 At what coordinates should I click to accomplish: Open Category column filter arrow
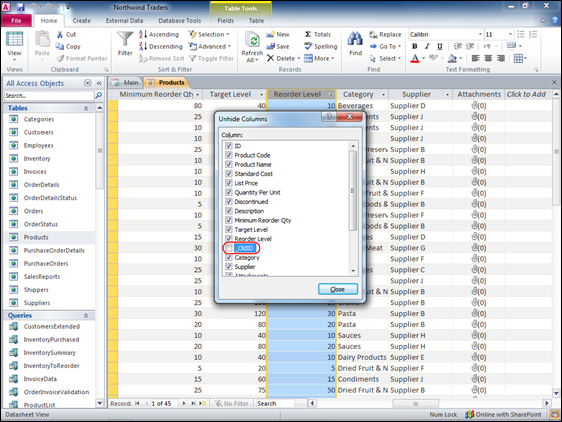point(384,95)
